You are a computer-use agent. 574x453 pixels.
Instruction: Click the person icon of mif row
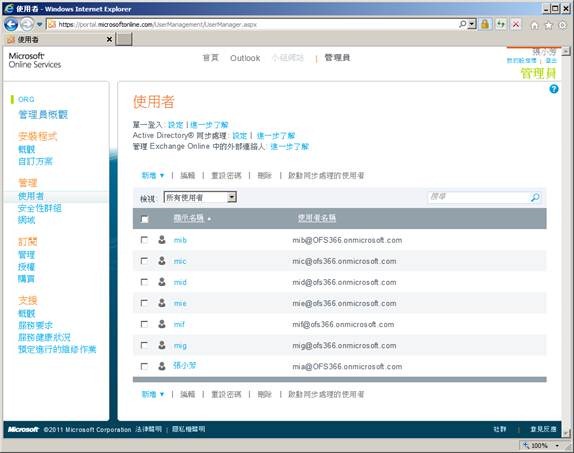[162, 324]
